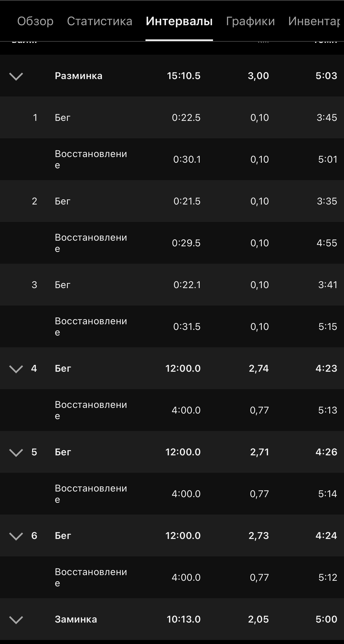Expand interval 6 Бег chevron
This screenshot has width=344, height=644.
pyautogui.click(x=16, y=536)
